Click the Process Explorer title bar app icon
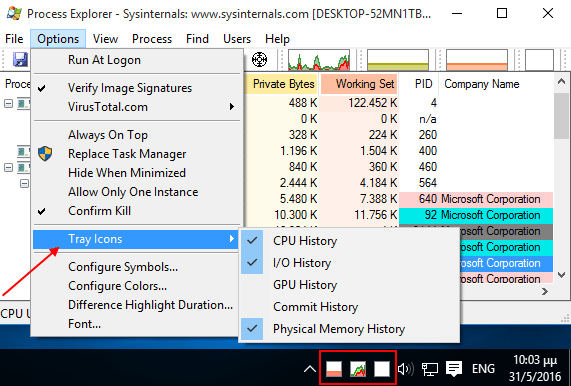Screen dimensions: 571x386 tap(14, 13)
